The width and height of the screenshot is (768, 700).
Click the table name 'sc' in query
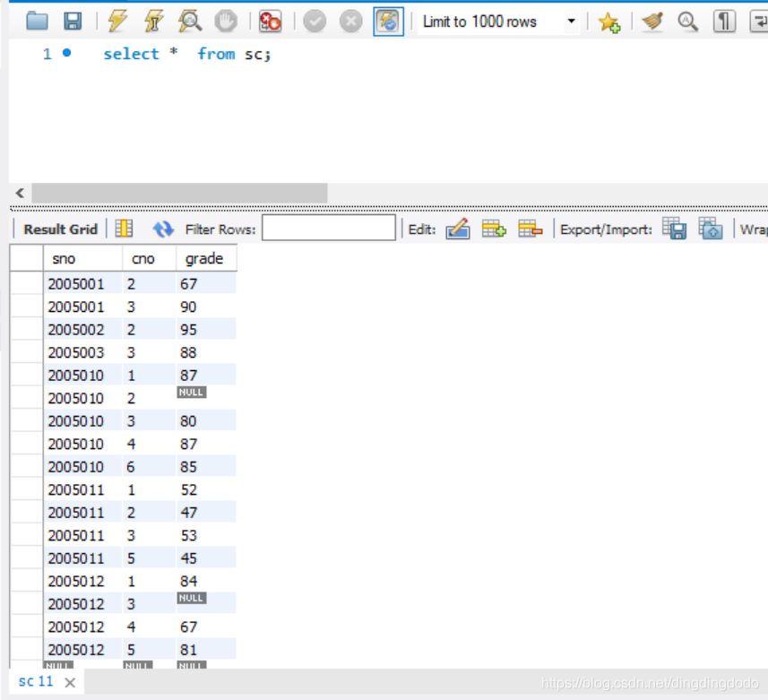coord(255,54)
